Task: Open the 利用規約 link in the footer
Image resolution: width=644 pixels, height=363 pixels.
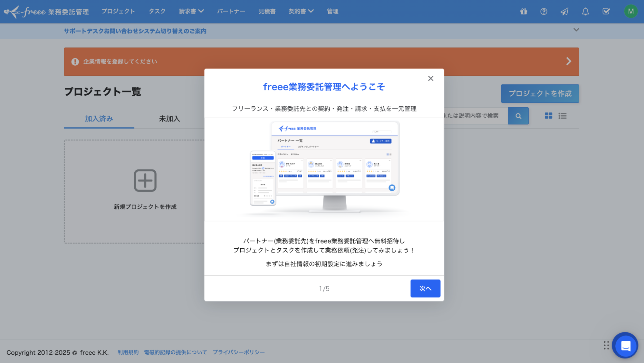Action: coord(128,352)
